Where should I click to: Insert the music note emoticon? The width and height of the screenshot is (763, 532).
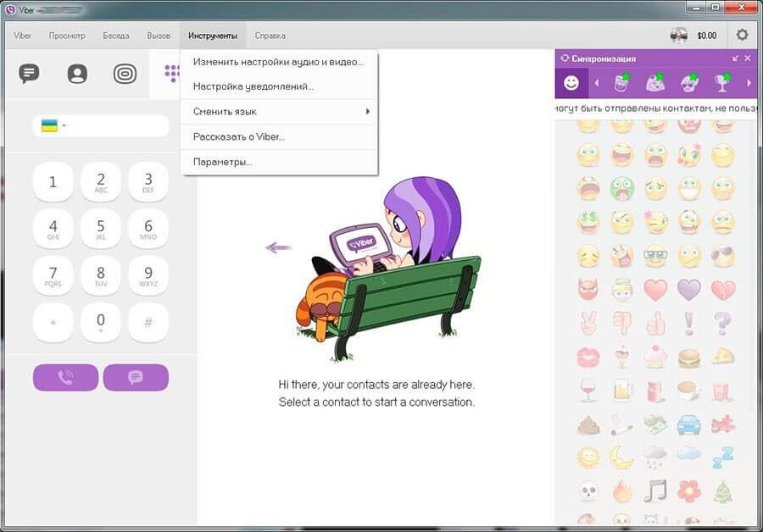point(655,490)
